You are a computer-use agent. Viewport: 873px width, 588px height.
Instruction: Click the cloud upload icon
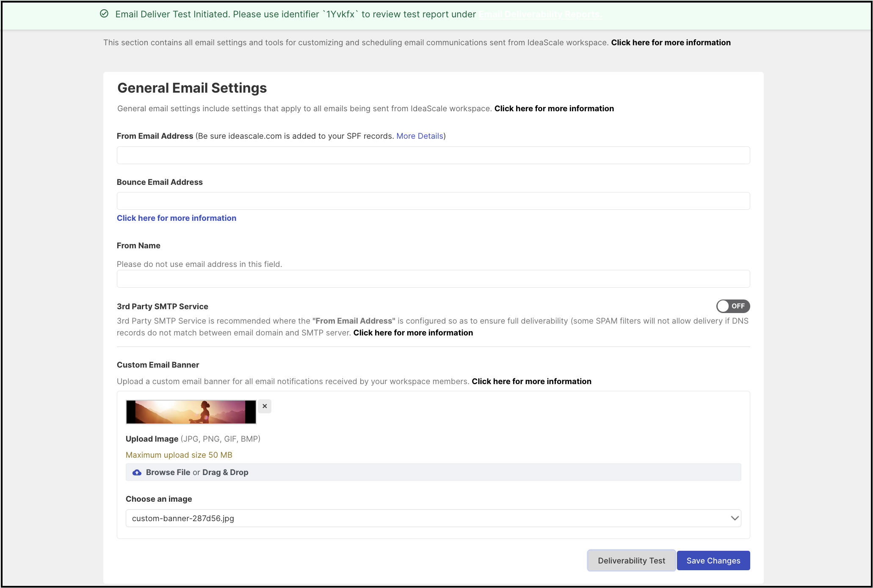click(x=137, y=473)
